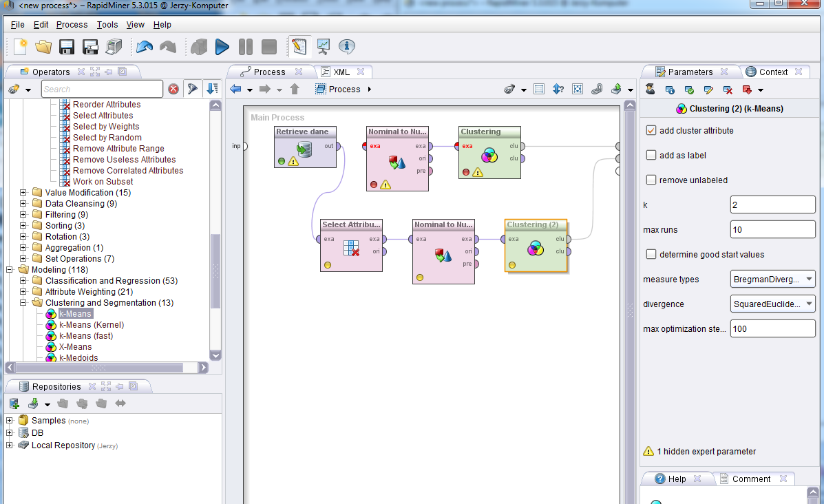The image size is (824, 504).
Task: Switch to the Comment tab
Action: coord(751,479)
